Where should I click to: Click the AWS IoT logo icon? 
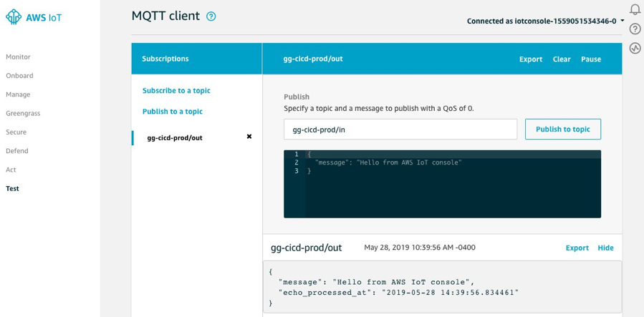coord(14,16)
